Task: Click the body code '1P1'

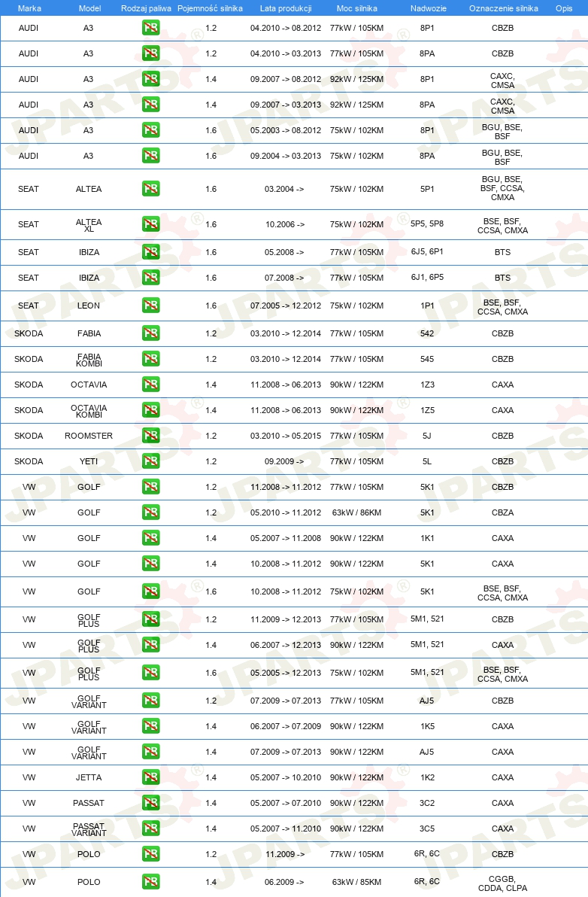Action: click(x=427, y=306)
